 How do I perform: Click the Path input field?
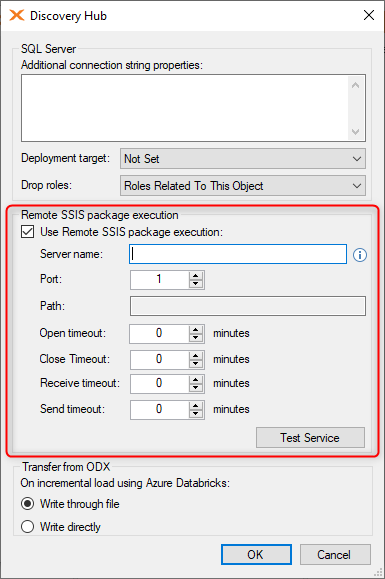coord(248,306)
